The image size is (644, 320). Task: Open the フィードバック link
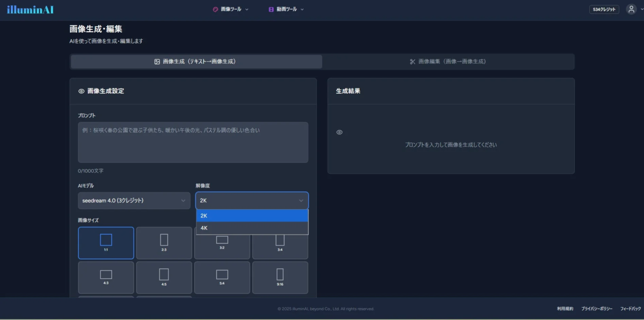coord(631,309)
